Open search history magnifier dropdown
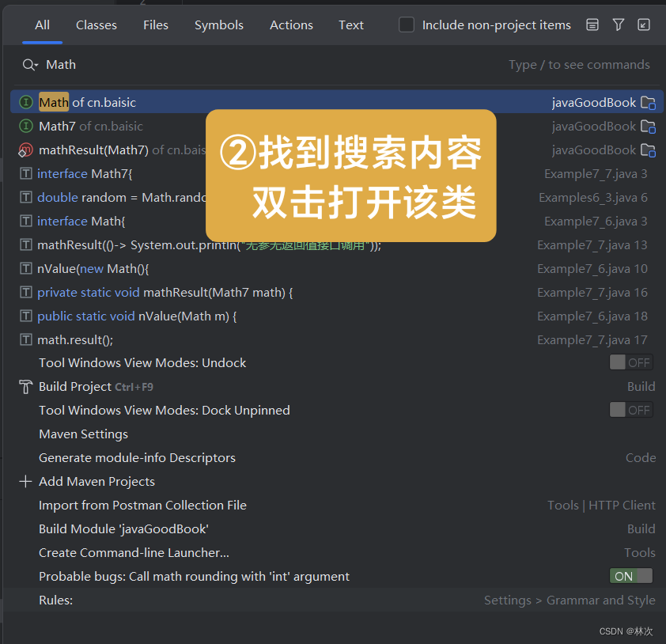 pos(30,65)
